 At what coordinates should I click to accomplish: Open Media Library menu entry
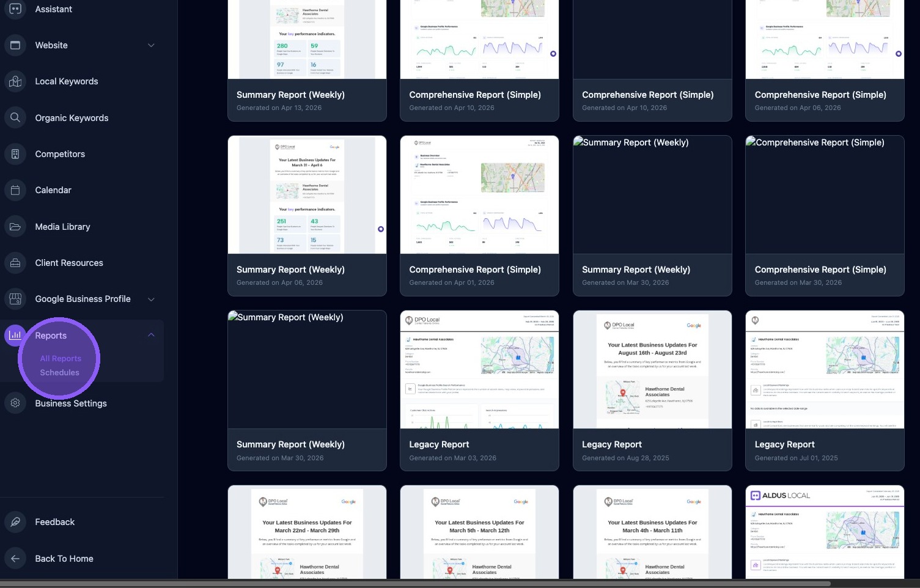(62, 227)
